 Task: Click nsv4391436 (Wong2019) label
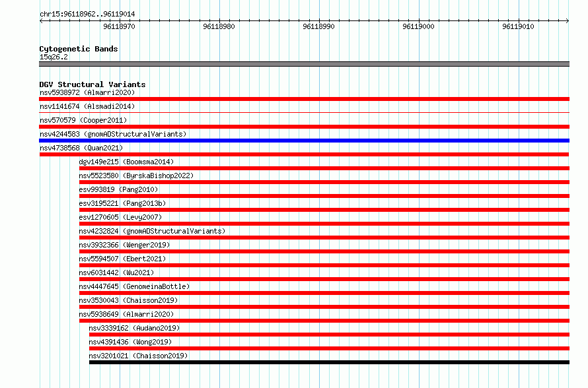tap(131, 342)
